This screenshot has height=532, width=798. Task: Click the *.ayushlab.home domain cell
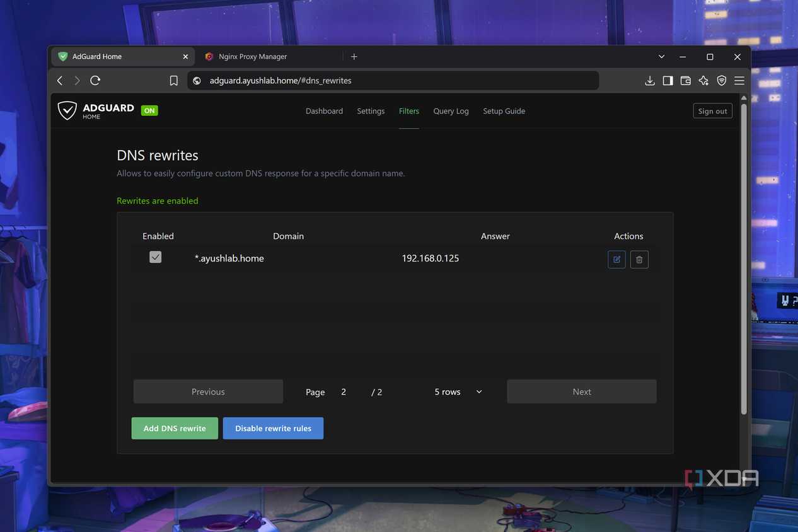click(229, 258)
